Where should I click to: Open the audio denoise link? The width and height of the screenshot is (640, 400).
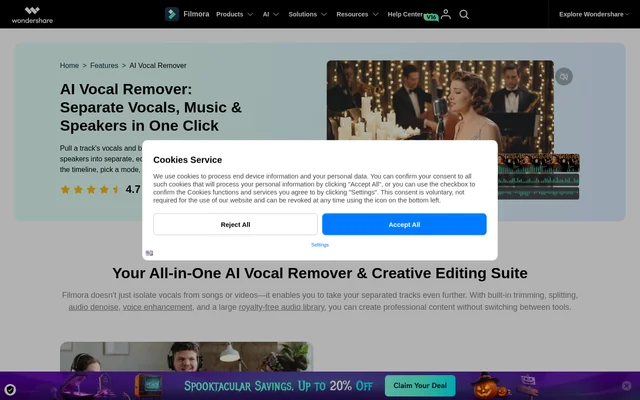93,307
